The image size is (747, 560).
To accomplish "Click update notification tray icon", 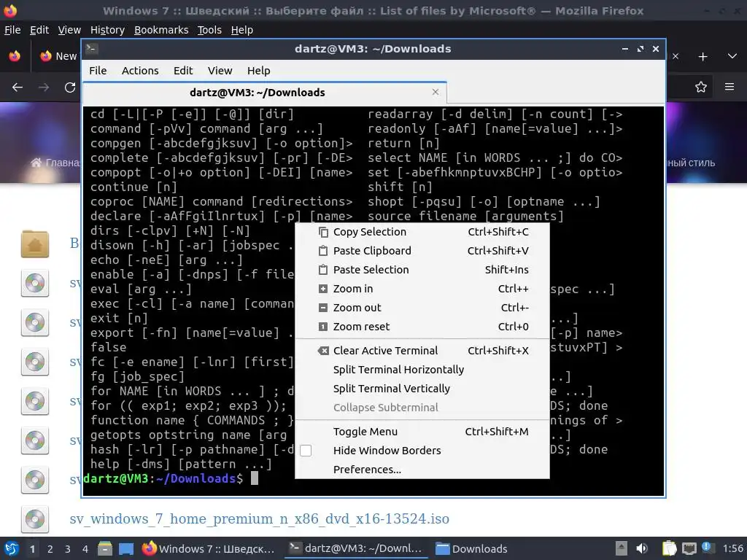I will [x=708, y=548].
